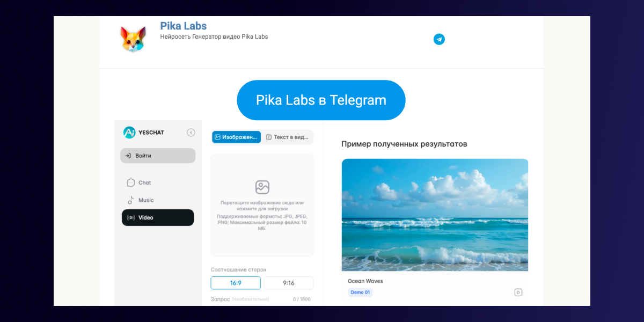The image size is (644, 322).
Task: Click the image upload icon
Action: (262, 187)
